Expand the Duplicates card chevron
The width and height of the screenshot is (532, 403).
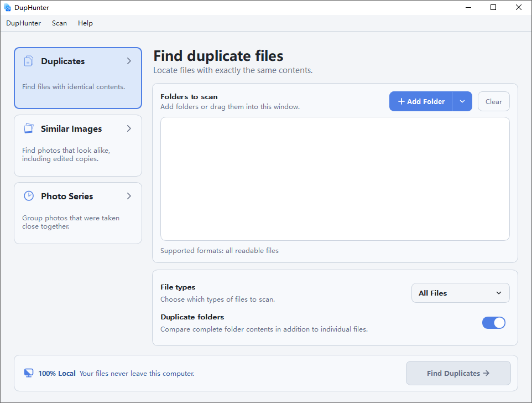click(x=129, y=61)
